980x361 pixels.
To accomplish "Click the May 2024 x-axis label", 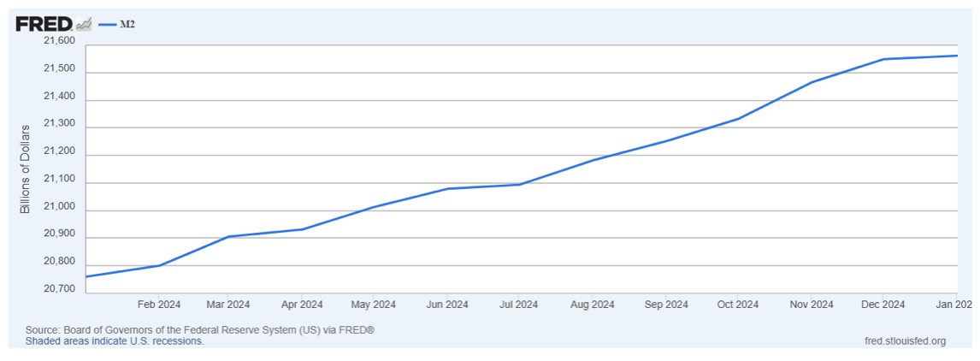I will pos(373,305).
